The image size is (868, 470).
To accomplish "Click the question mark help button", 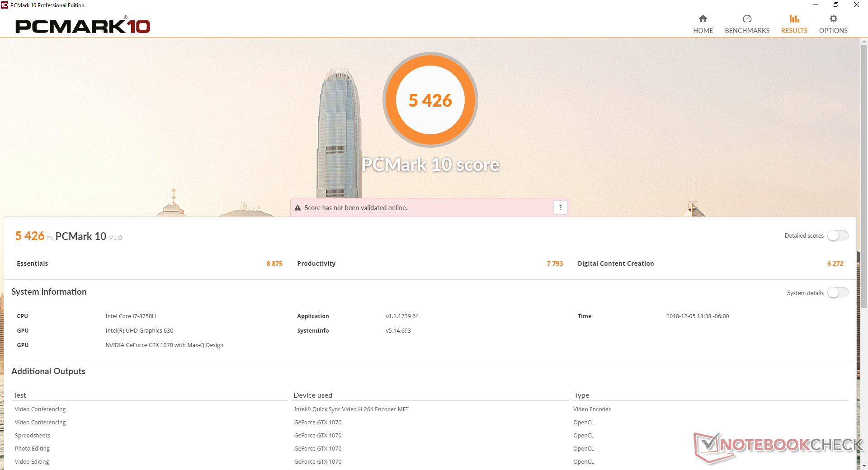I will coord(560,207).
